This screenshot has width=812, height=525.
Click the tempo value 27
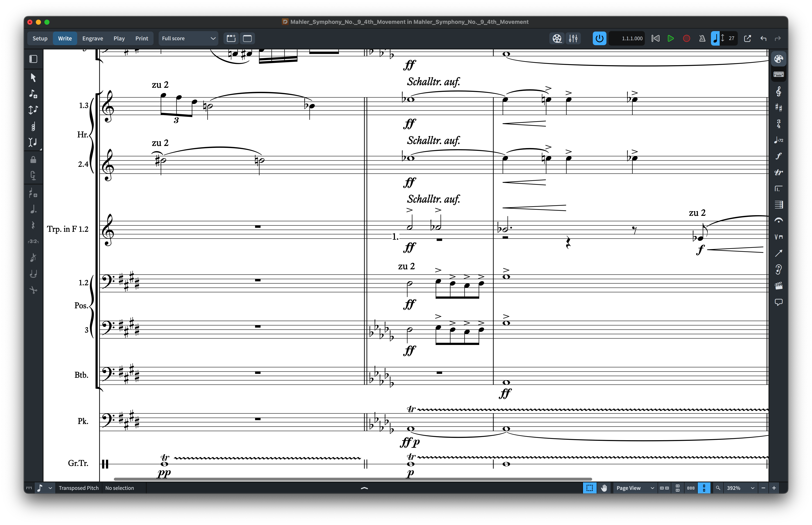[x=731, y=39]
